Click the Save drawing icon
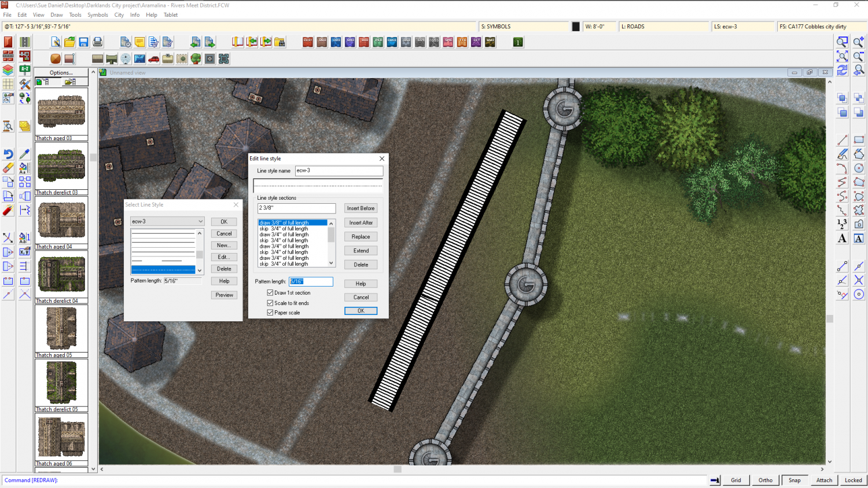Viewport: 868px width, 488px height. click(x=83, y=42)
